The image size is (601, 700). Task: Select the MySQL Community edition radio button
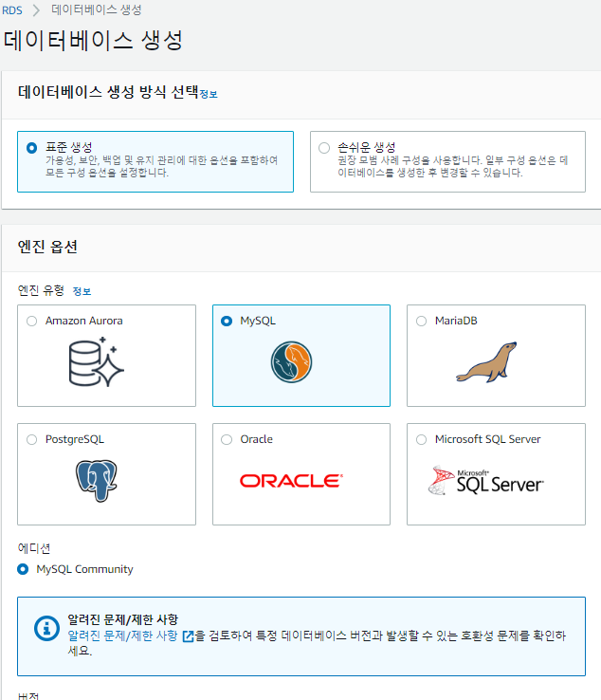[x=23, y=569]
